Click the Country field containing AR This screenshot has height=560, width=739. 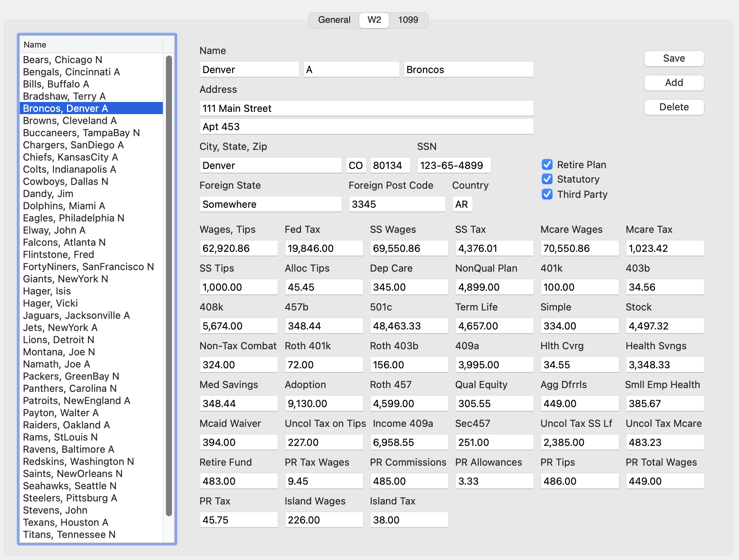(462, 204)
